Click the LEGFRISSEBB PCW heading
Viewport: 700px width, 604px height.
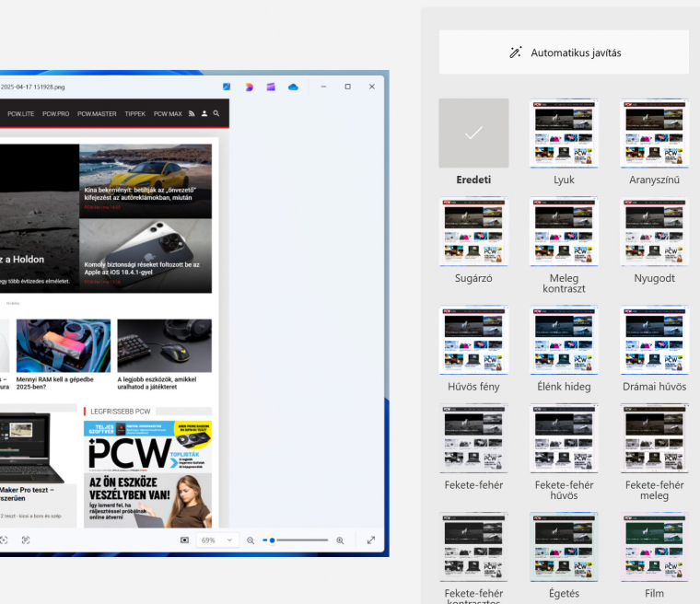click(120, 412)
